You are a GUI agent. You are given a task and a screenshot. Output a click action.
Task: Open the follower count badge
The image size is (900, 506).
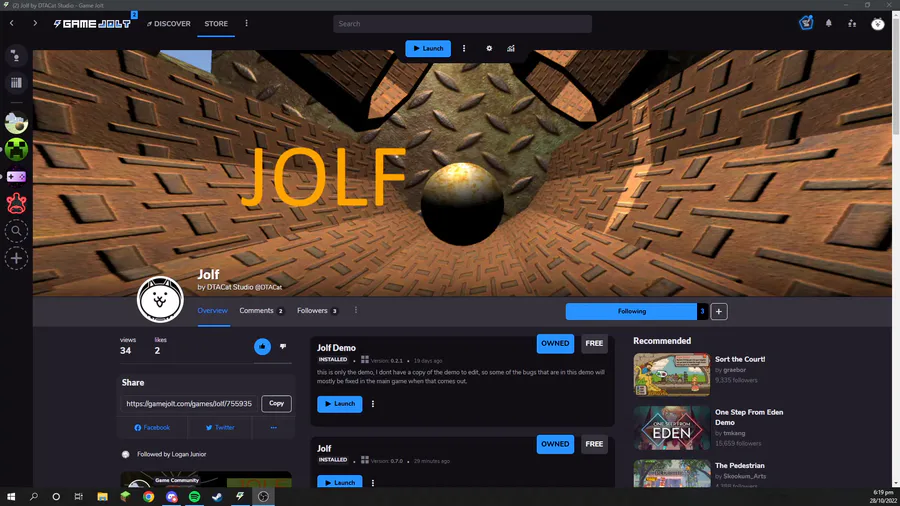pyautogui.click(x=702, y=312)
